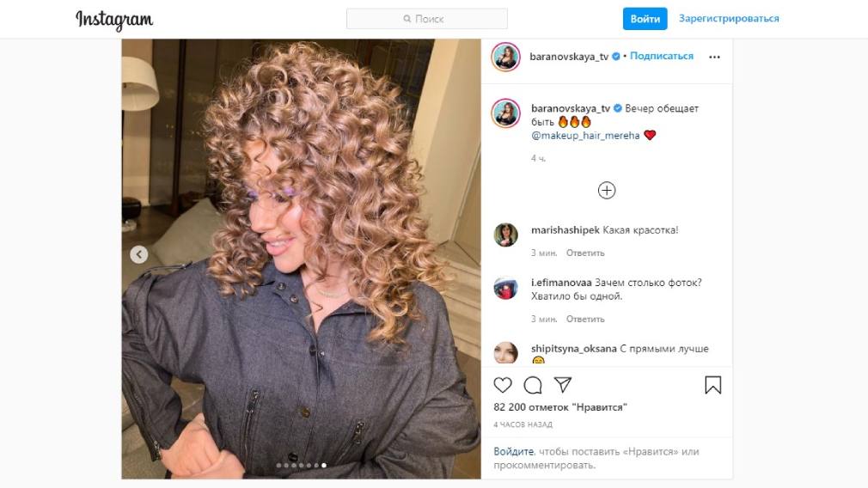View 82 200 likes count

point(560,407)
